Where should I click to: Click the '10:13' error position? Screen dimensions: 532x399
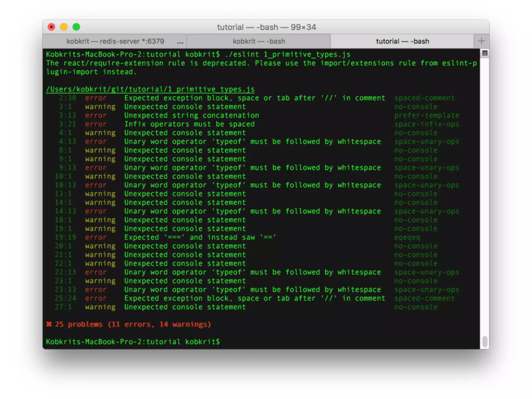point(65,185)
